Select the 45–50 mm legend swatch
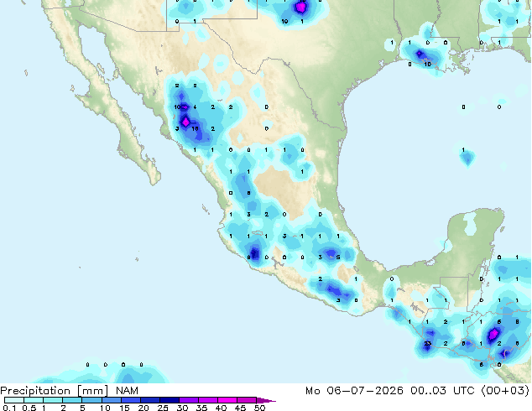532x411 pixels. point(247,400)
